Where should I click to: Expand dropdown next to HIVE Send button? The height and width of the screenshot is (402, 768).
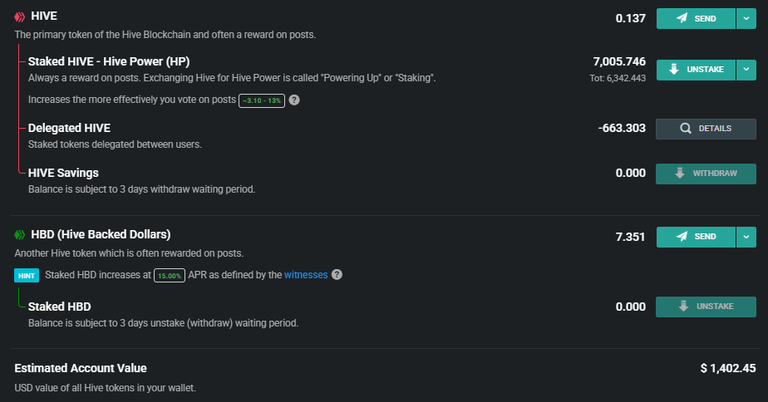(x=746, y=19)
